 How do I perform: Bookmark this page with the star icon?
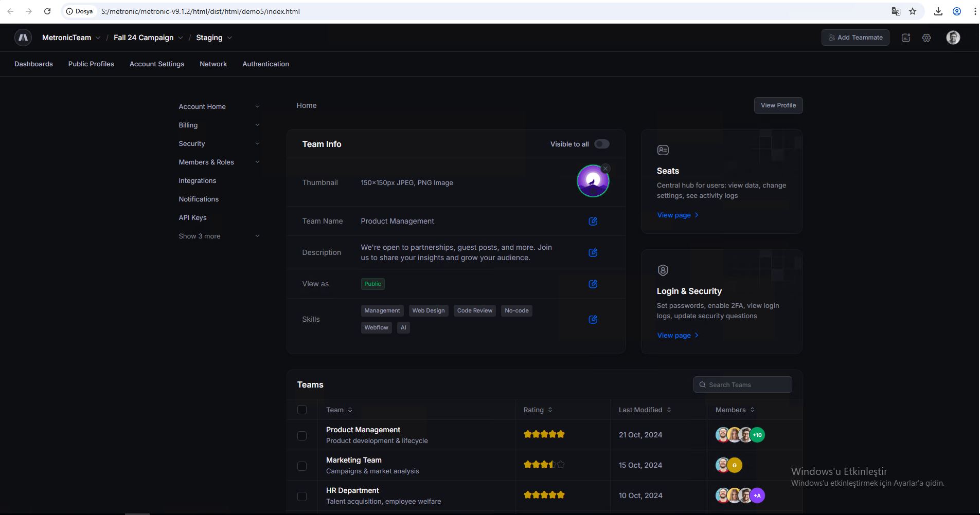[913, 11]
